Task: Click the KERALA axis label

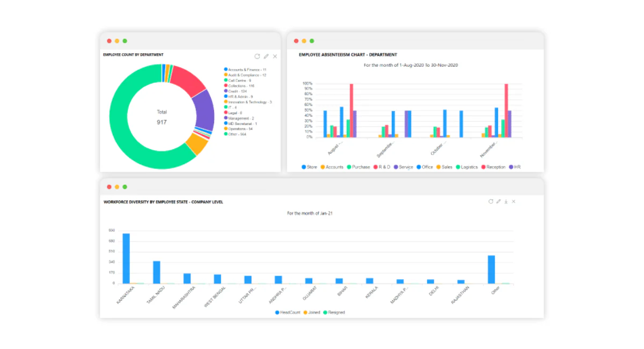Action: tap(372, 293)
